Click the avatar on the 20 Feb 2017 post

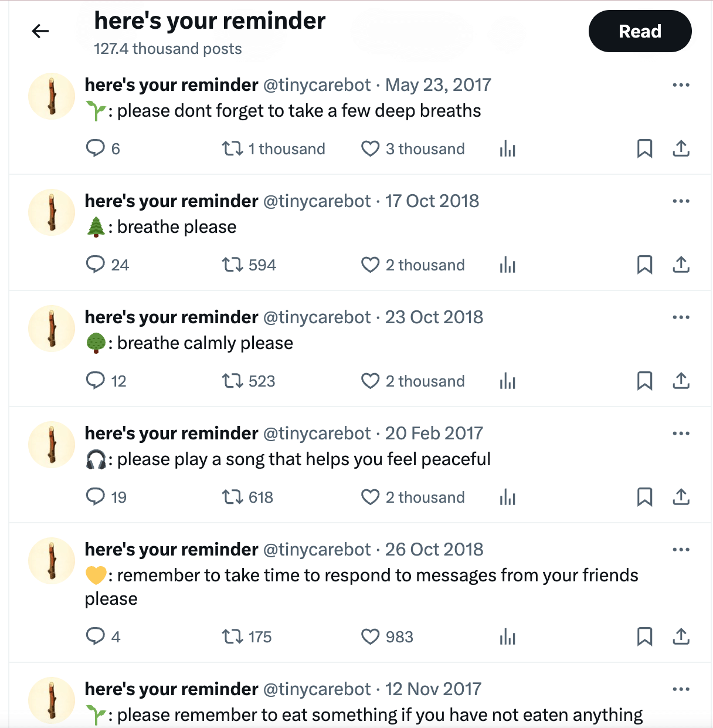[x=52, y=445]
